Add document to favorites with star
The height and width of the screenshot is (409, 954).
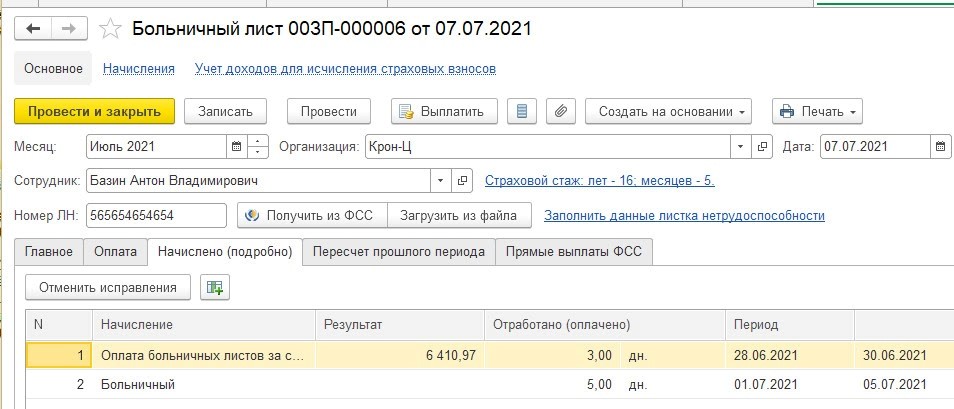(x=112, y=29)
